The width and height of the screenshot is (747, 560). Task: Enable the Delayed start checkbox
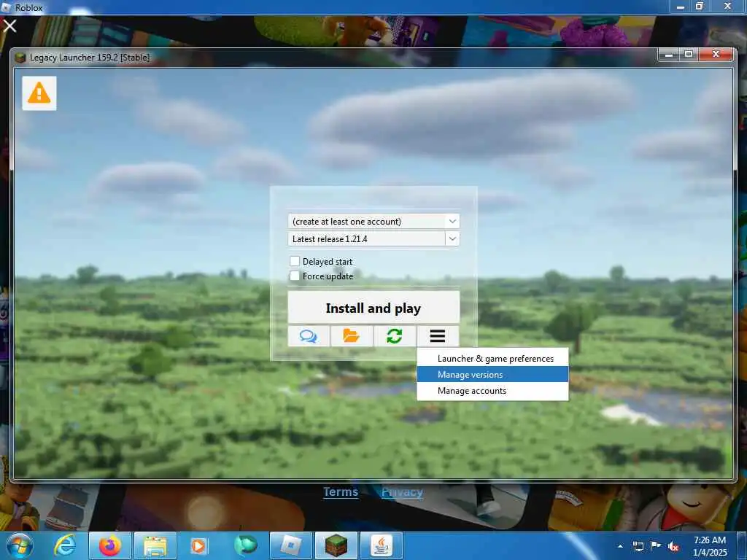295,261
